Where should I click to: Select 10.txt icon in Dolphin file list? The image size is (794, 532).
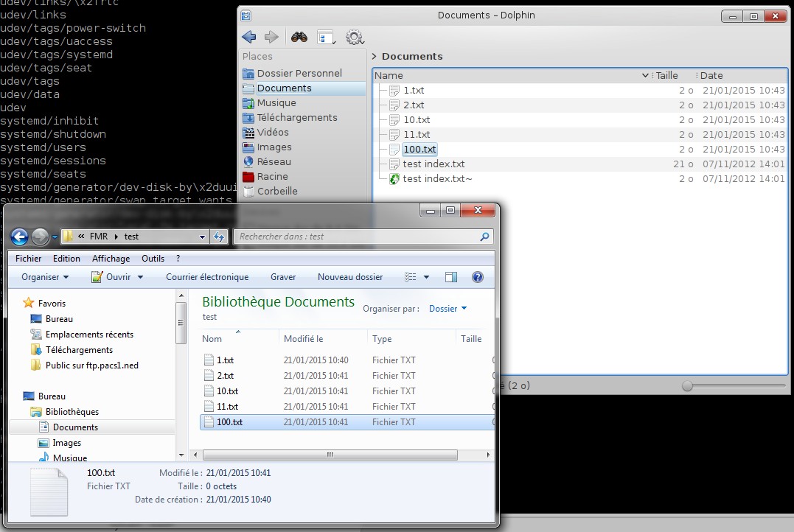click(394, 120)
